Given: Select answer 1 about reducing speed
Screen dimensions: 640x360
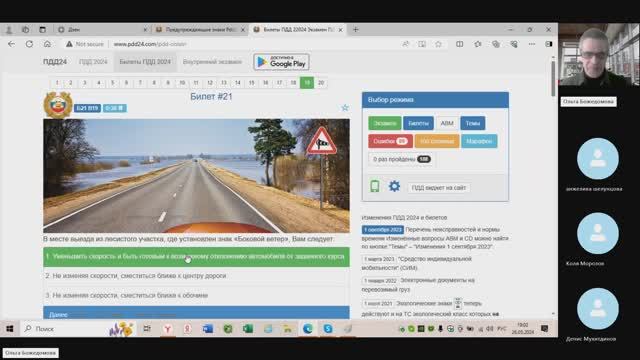Looking at the screenshot, I should tap(196, 257).
